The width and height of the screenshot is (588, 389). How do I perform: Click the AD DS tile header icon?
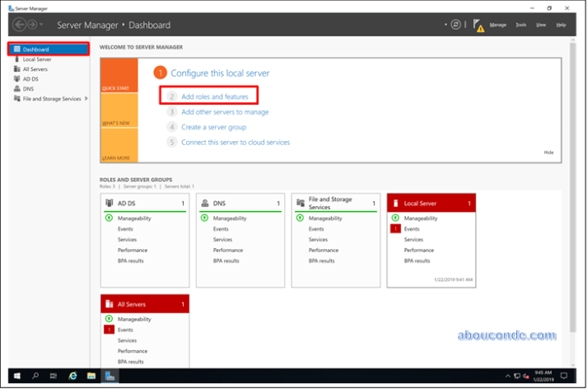pyautogui.click(x=110, y=203)
